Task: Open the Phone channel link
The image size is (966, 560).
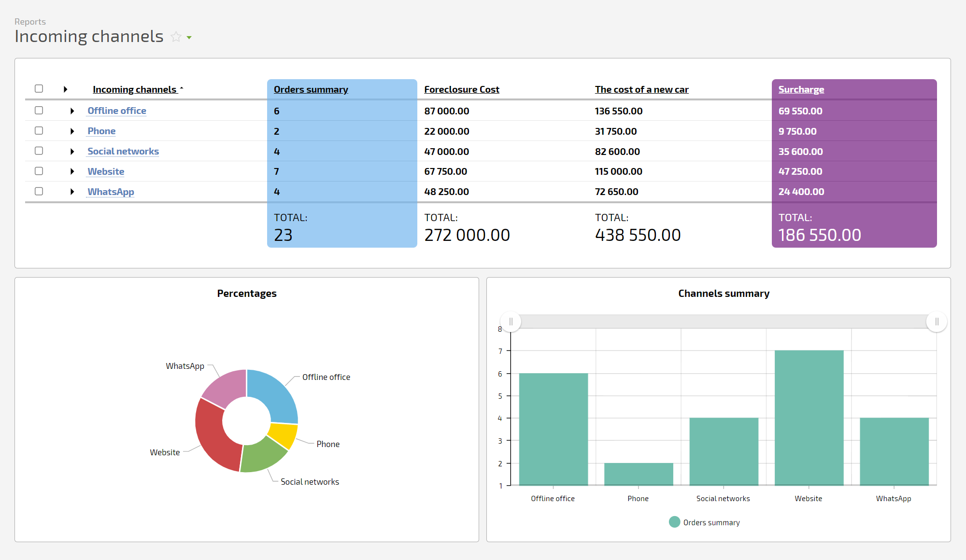Action: 101,131
